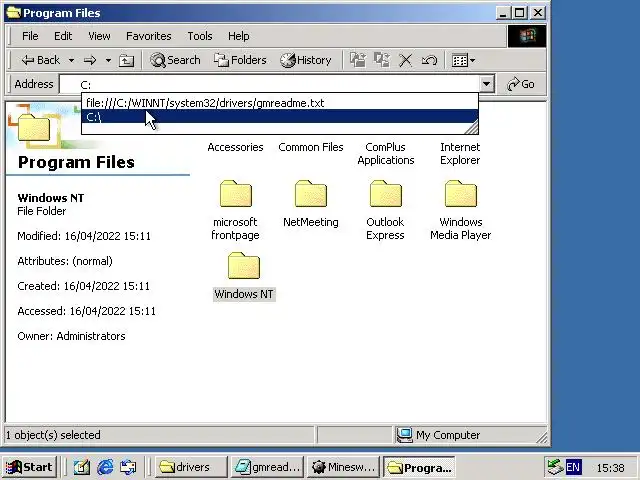Collapse the Address bar dropdown arrow
640x480 pixels.
(x=486, y=84)
